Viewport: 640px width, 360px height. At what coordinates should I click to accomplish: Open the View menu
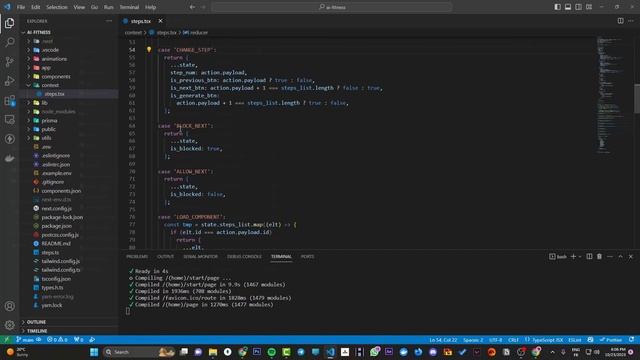(79, 7)
